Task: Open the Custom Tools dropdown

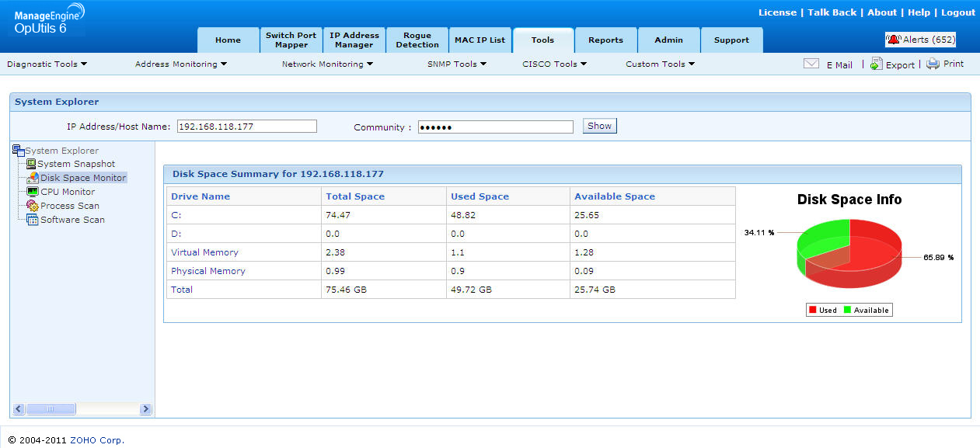Action: click(x=661, y=64)
